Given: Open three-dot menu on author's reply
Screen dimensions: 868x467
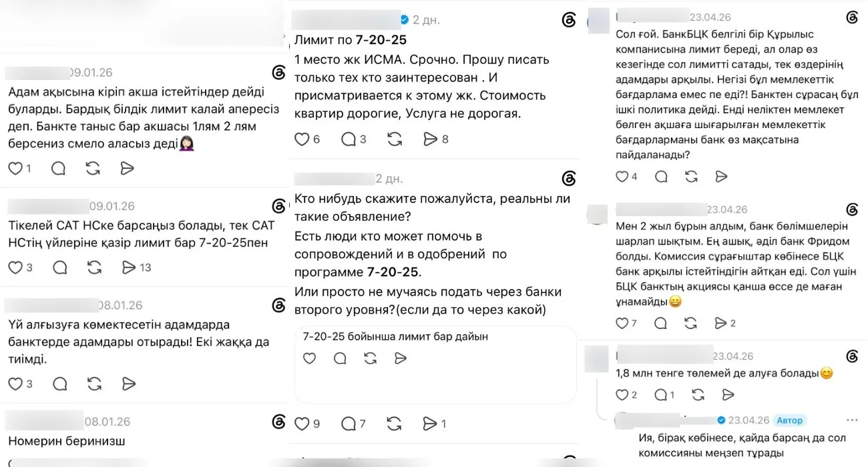Looking at the screenshot, I should coord(852,420).
